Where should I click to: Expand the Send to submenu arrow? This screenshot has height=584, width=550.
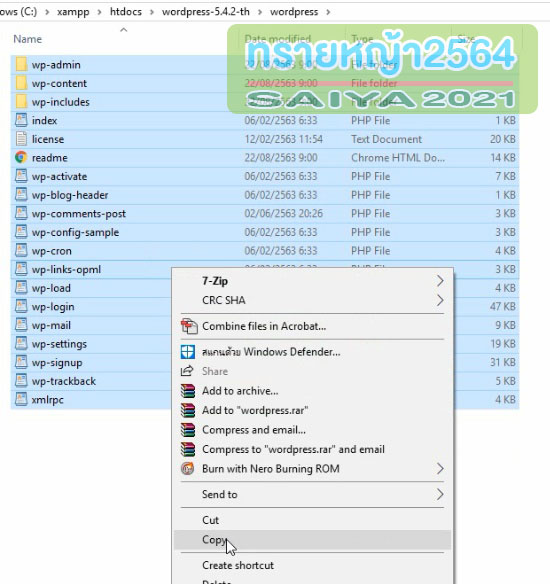pyautogui.click(x=440, y=494)
